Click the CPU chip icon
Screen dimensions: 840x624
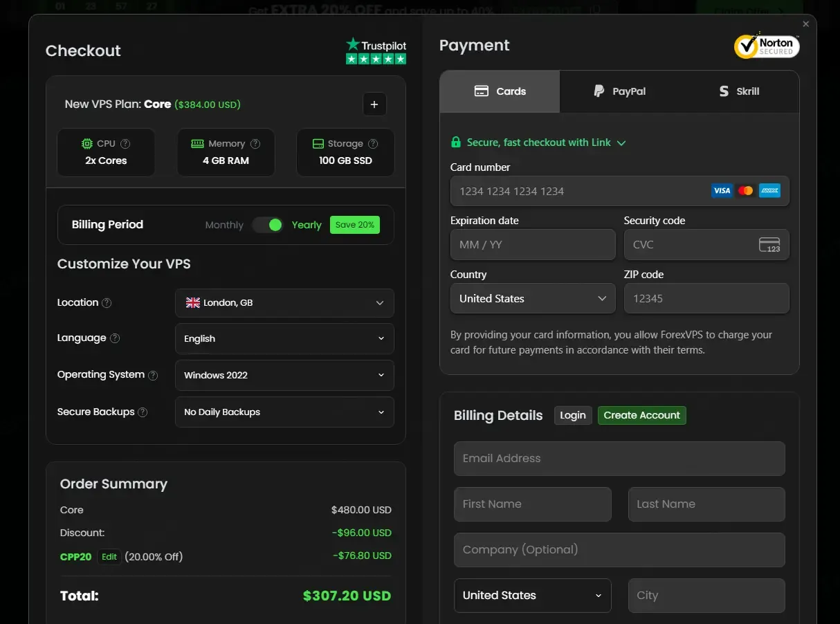pos(87,144)
